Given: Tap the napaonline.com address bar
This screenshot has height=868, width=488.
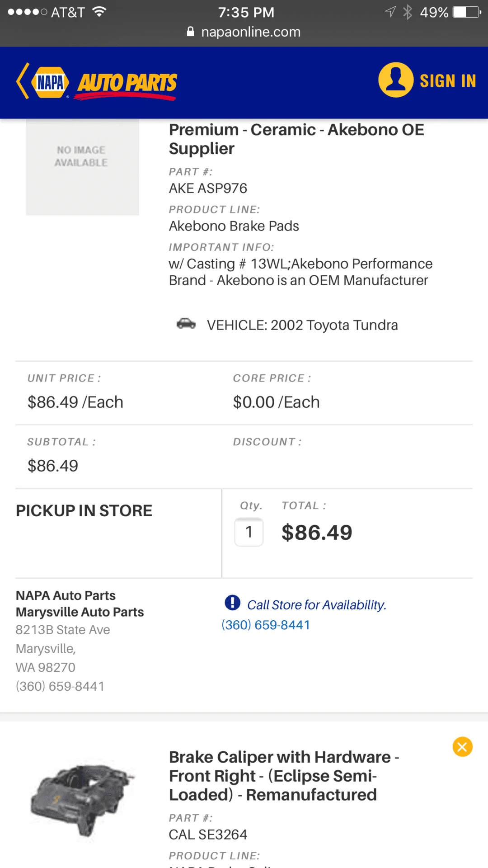Looking at the screenshot, I should coord(250,32).
